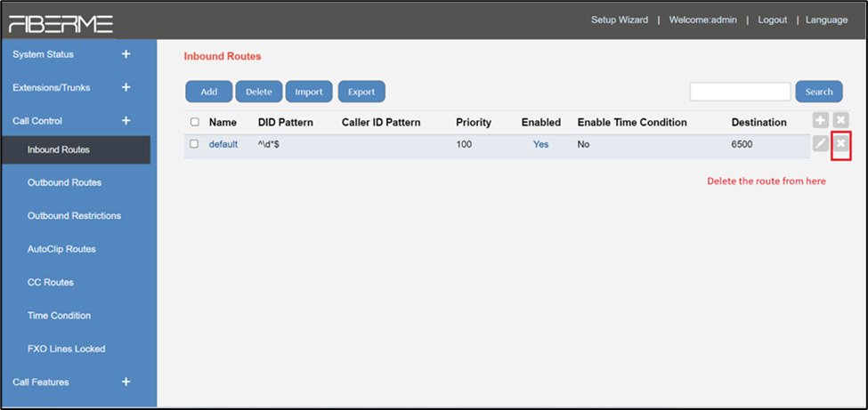Click the DID Pattern column header
This screenshot has width=868, height=410.
click(286, 122)
